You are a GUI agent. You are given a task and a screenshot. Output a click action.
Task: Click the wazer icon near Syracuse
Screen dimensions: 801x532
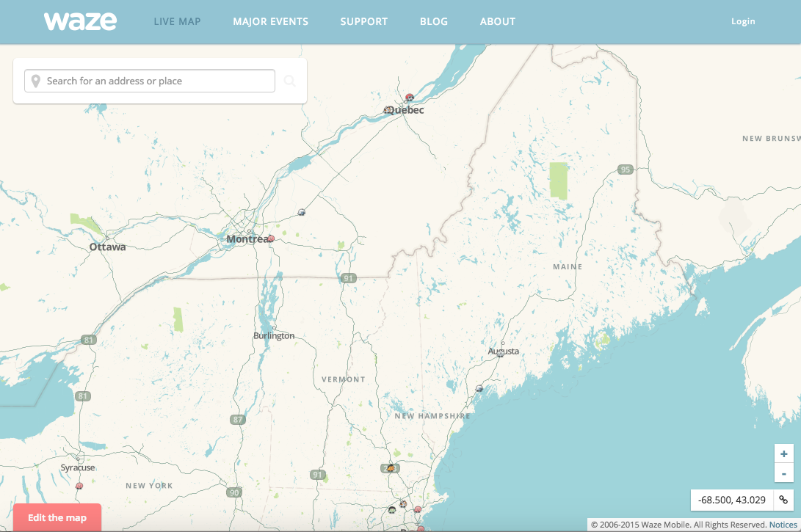[x=78, y=486]
